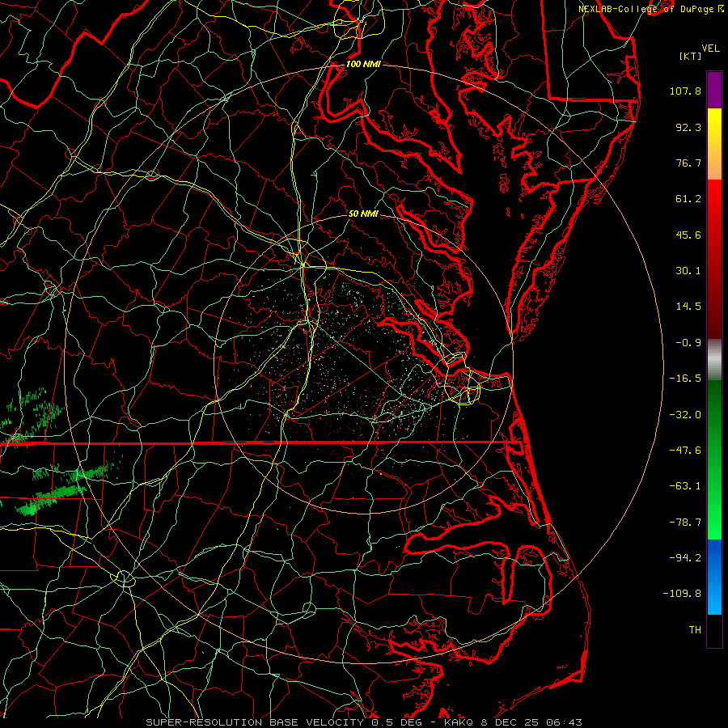Click the 107.8 velocity scale value
Image resolution: width=728 pixels, height=728 pixels.
coord(685,91)
